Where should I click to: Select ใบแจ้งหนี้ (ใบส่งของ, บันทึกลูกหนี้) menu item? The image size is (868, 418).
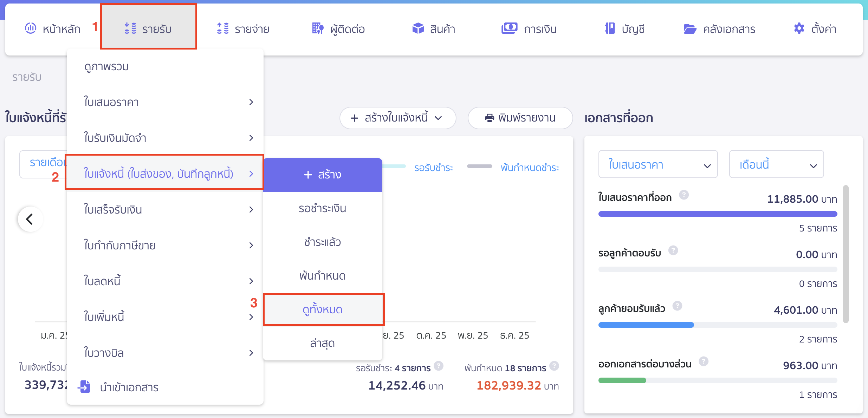165,174
